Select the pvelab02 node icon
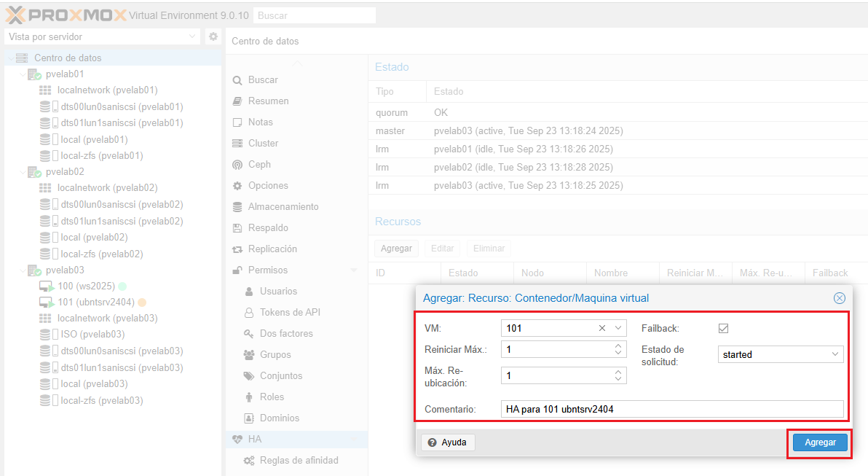 pos(34,172)
